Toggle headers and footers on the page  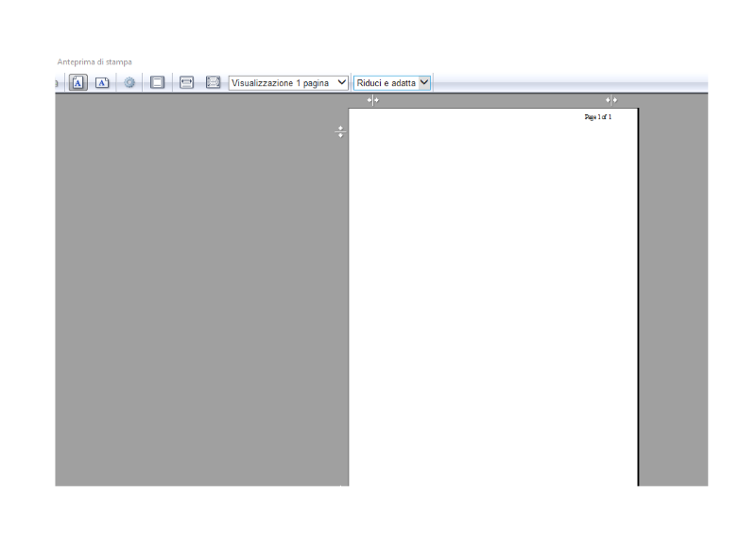point(157,82)
